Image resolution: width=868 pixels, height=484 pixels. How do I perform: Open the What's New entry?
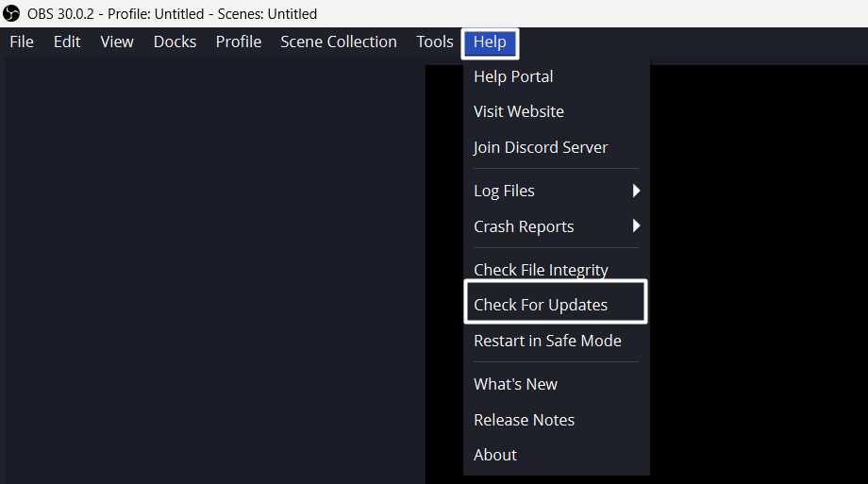[x=515, y=384]
